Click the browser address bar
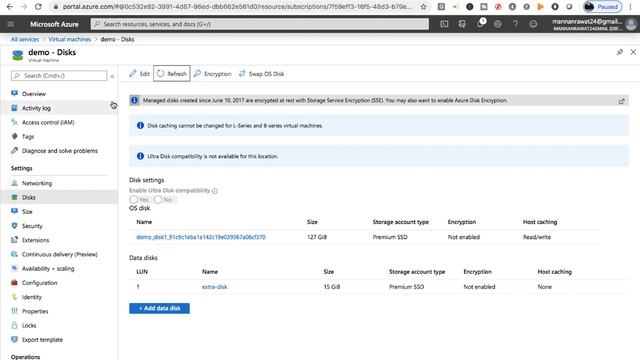Screen dimensions: 640x360 click(237, 7)
